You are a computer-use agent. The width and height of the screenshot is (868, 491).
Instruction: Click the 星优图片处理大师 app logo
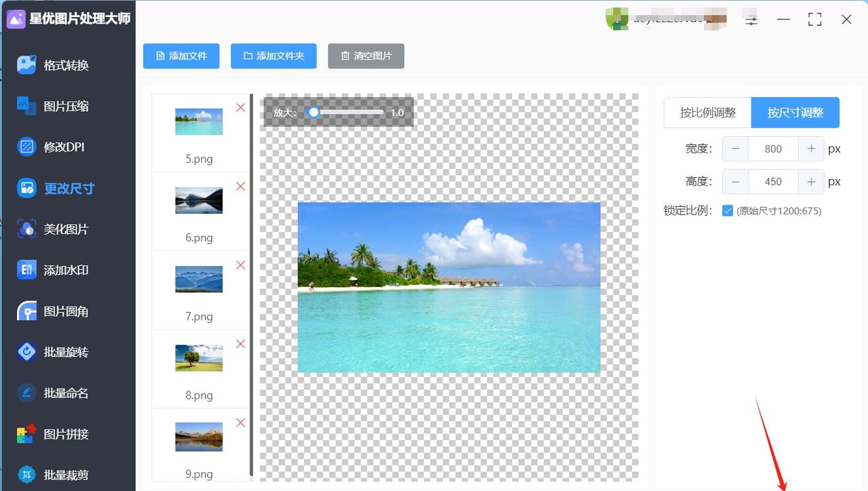(16, 19)
